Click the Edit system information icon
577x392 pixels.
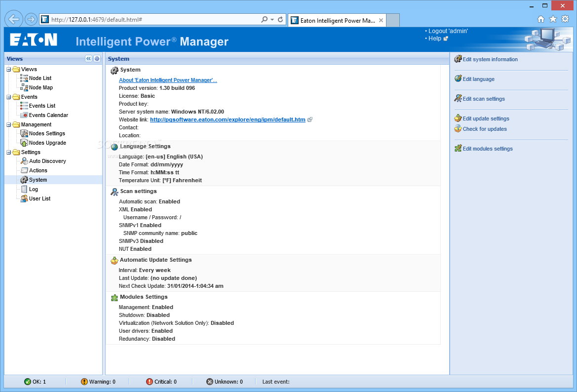pyautogui.click(x=458, y=59)
